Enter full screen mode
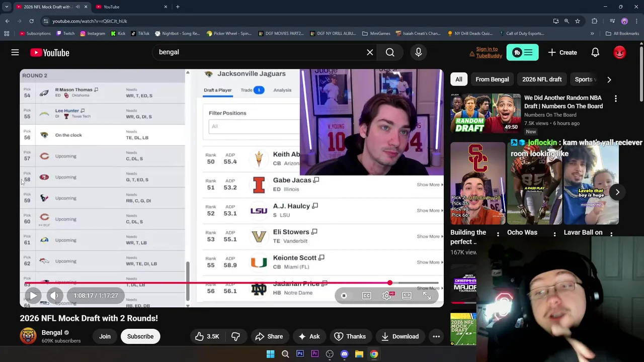This screenshot has width=644, height=362. tap(427, 296)
